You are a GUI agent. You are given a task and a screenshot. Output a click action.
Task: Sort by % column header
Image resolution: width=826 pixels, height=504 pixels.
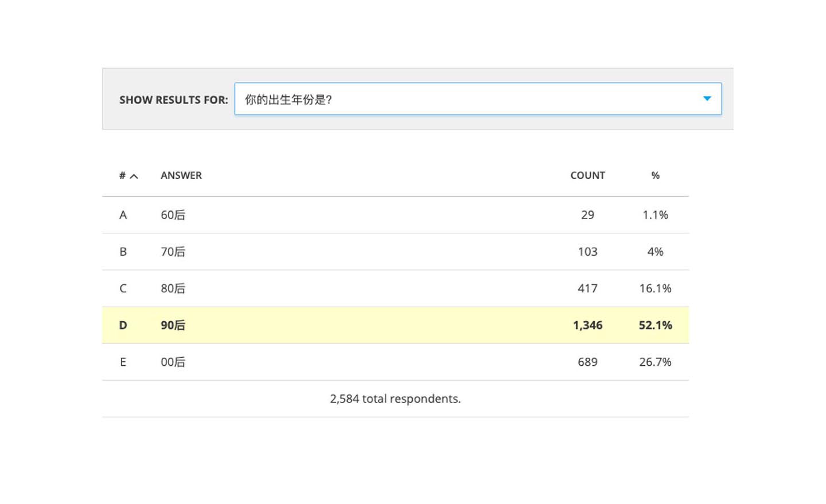(x=655, y=175)
